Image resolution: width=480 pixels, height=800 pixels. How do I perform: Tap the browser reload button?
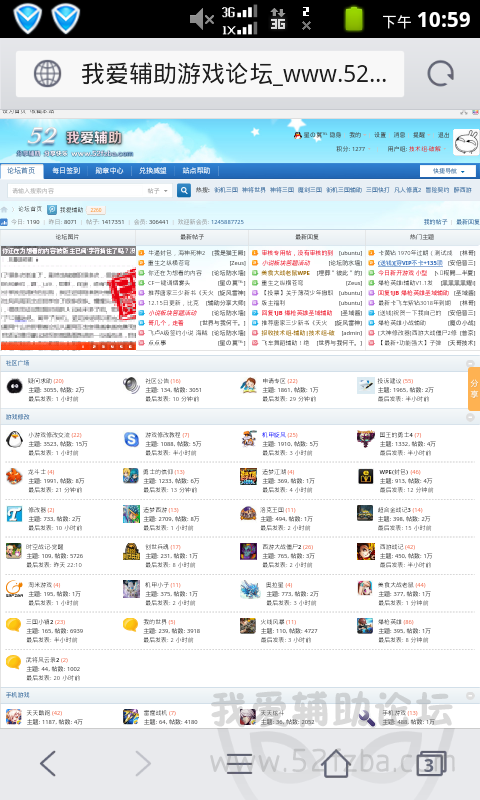tap(440, 74)
